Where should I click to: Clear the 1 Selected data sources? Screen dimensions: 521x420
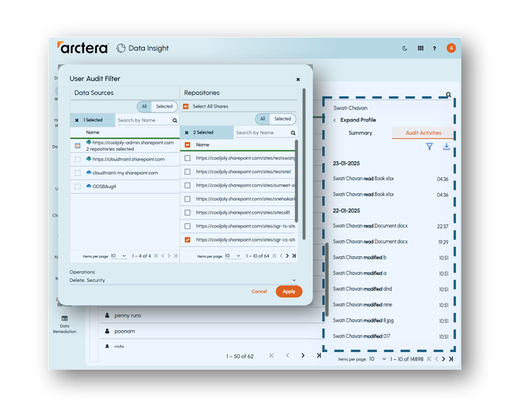click(x=76, y=120)
